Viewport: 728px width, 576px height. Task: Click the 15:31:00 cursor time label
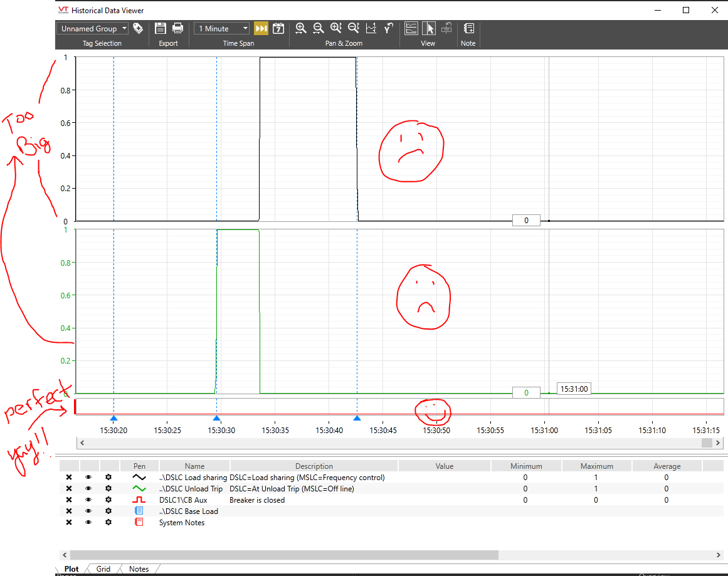(574, 389)
